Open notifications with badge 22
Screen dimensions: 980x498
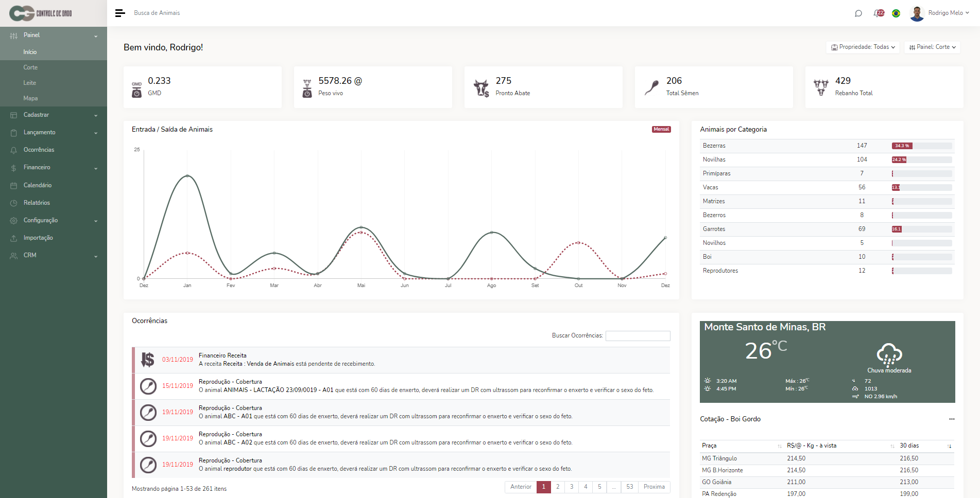pyautogui.click(x=879, y=13)
